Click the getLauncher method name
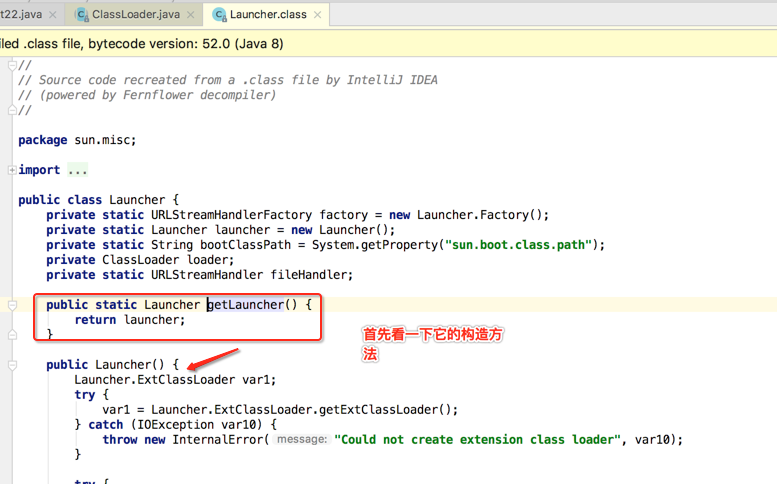The image size is (777, 484). click(x=246, y=305)
